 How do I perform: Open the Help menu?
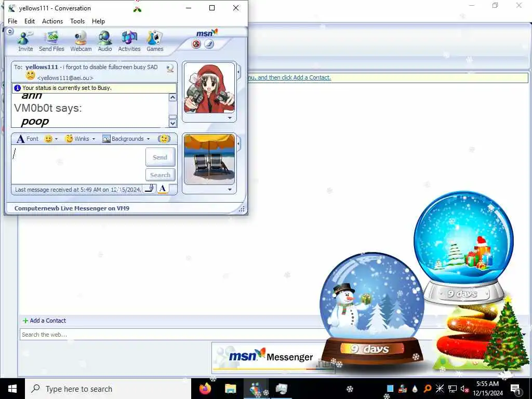(x=98, y=21)
